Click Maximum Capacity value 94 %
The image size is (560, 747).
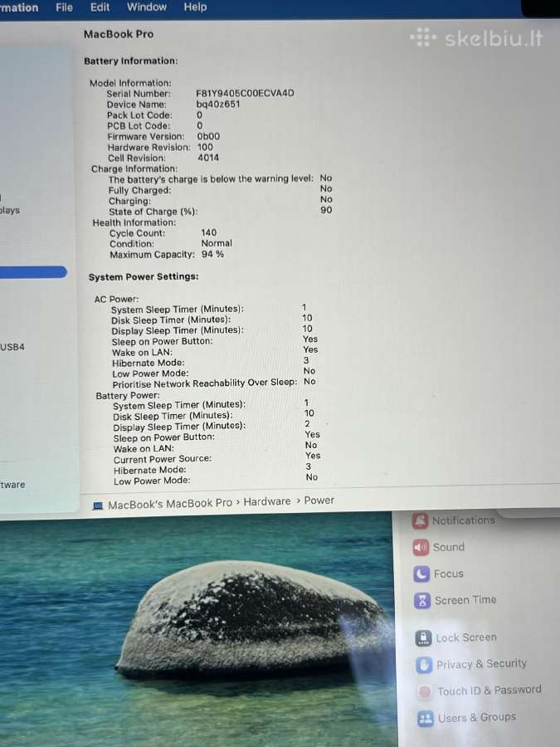pyautogui.click(x=212, y=255)
